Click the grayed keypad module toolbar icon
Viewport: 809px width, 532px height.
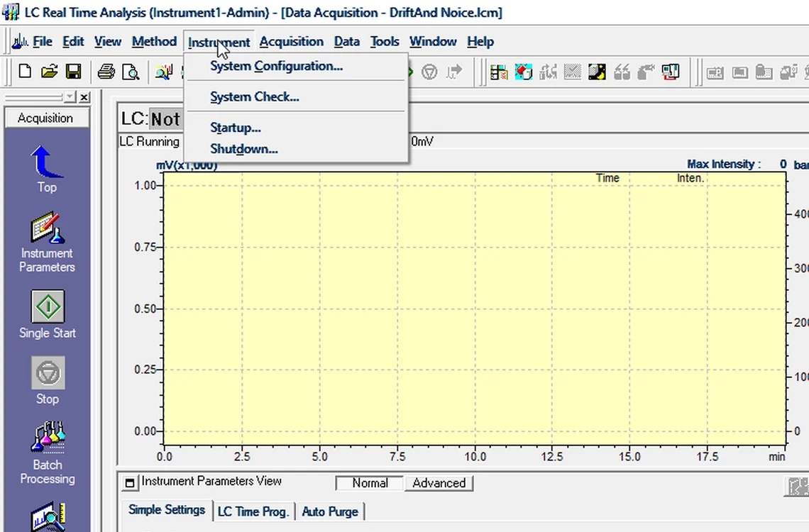(764, 72)
